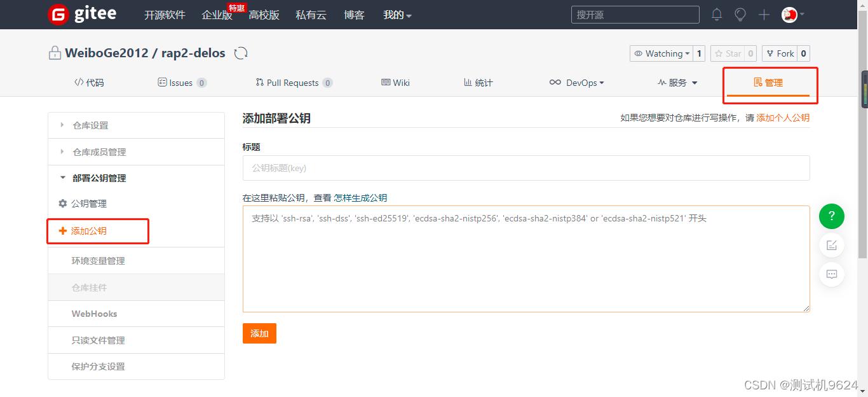Click the Fork button
This screenshot has height=397, width=868.
(x=780, y=53)
